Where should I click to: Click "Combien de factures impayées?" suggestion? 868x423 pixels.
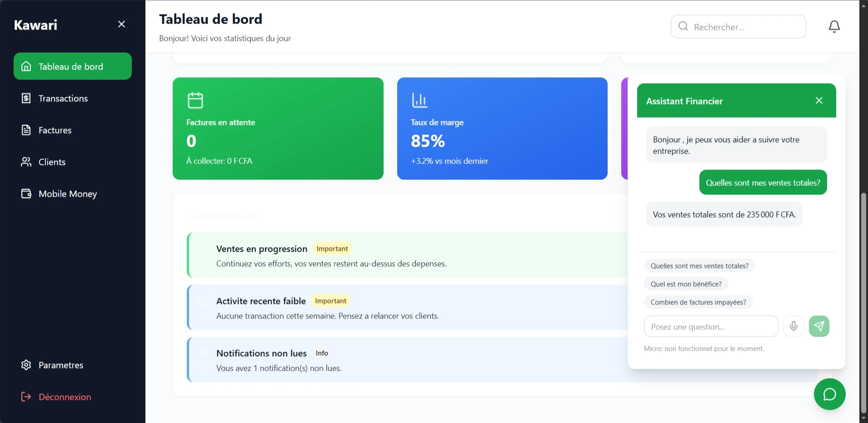(x=698, y=302)
